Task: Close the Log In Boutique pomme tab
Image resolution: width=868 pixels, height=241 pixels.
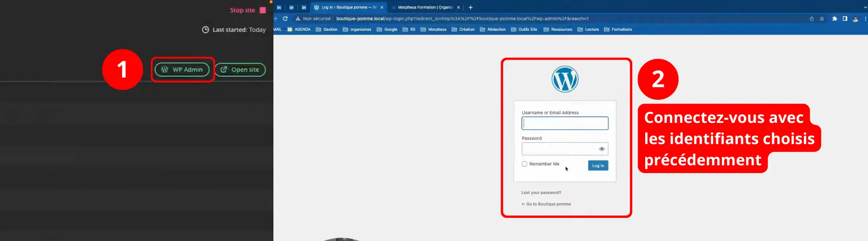Action: [382, 7]
